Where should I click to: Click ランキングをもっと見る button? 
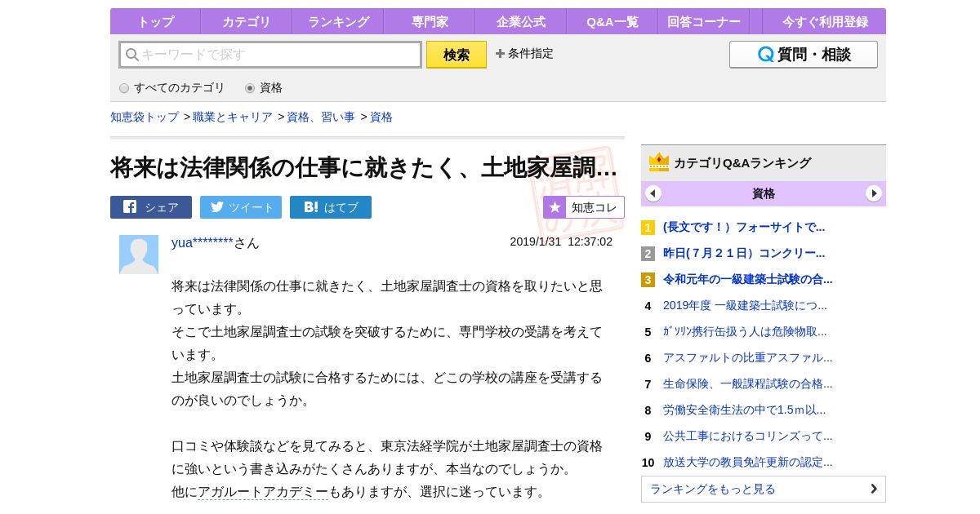764,489
